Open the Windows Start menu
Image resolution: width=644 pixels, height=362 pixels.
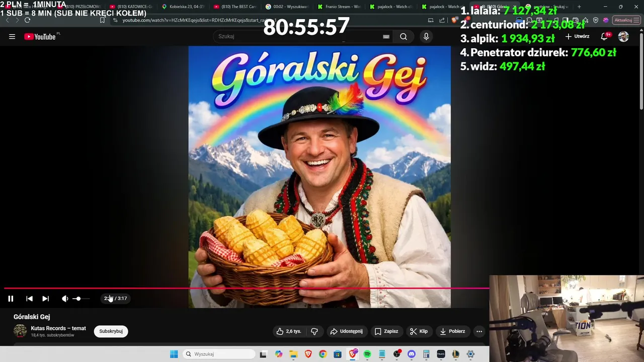(174, 354)
